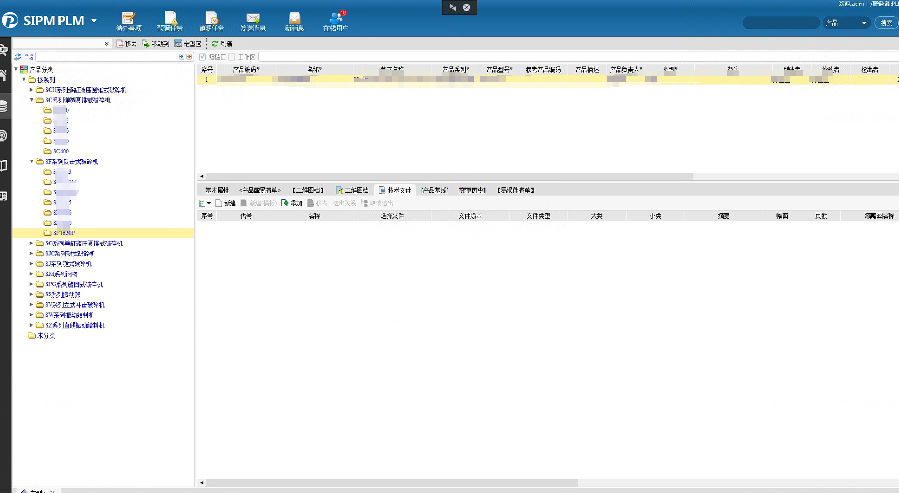Viewport: 899px width, 493px height.
Task: Open the calendar-with-pencil icon in top toolbar
Action: click(x=128, y=18)
